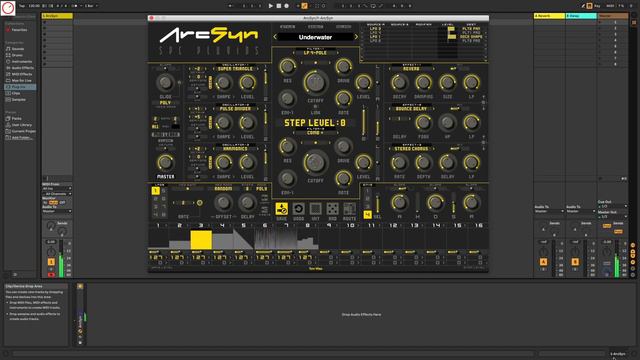Open the Underwater preset name display

click(x=315, y=37)
